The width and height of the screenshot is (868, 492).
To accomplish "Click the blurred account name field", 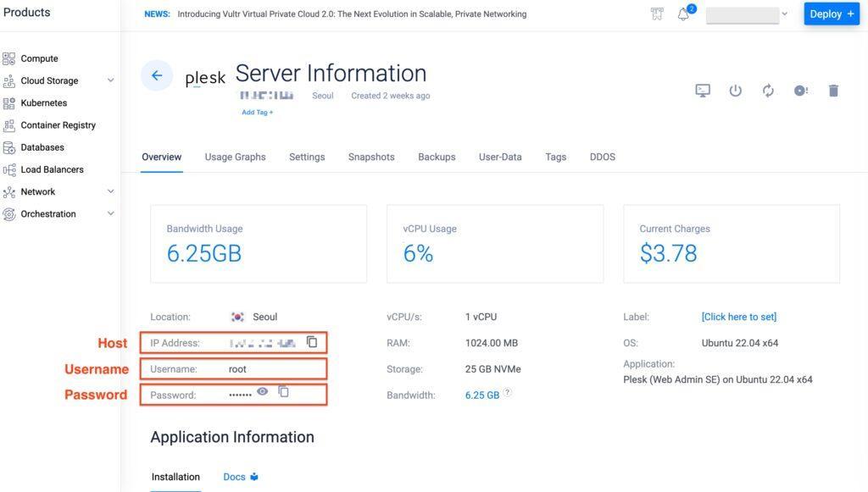I will click(743, 15).
